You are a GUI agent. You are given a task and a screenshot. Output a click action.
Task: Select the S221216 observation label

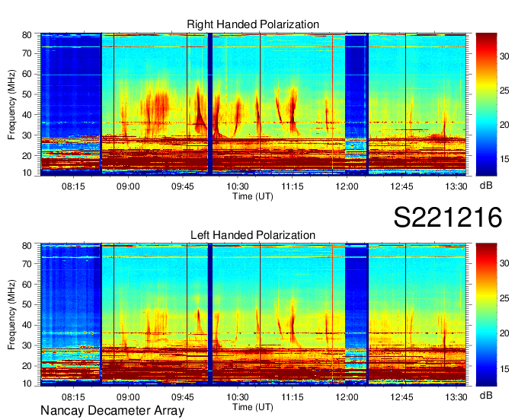448,217
